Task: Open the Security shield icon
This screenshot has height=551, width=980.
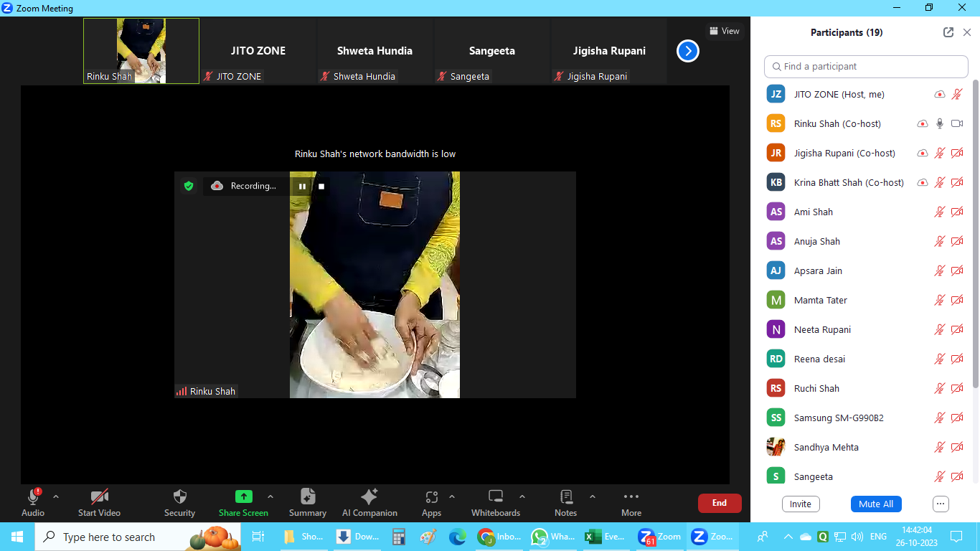Action: coord(179,496)
